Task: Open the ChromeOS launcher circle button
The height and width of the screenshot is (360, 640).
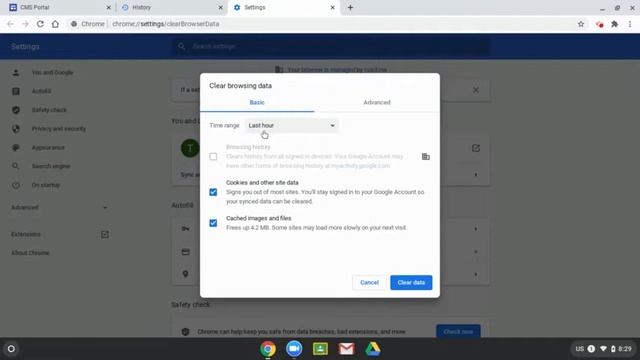Action: pyautogui.click(x=11, y=349)
